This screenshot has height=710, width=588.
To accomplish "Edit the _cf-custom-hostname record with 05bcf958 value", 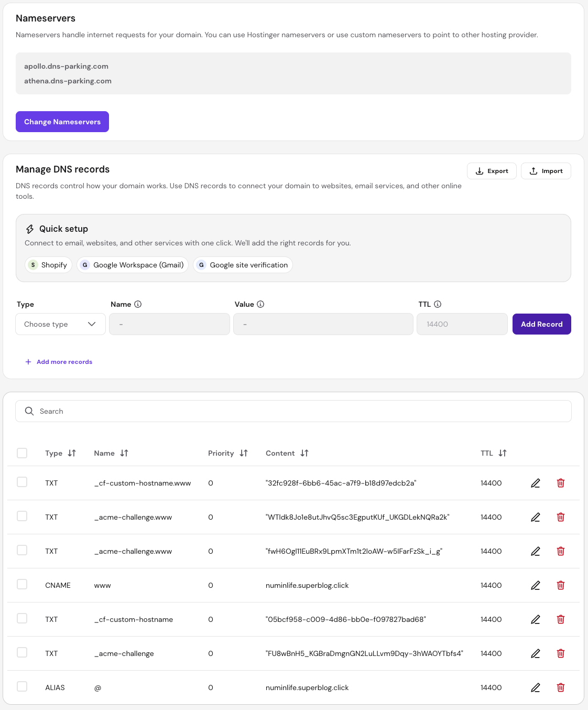I will click(535, 619).
